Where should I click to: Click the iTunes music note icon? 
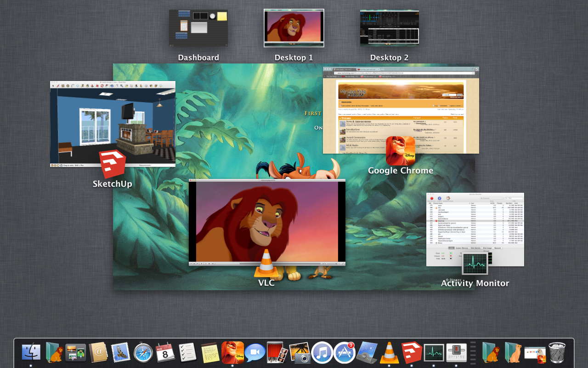(x=322, y=353)
